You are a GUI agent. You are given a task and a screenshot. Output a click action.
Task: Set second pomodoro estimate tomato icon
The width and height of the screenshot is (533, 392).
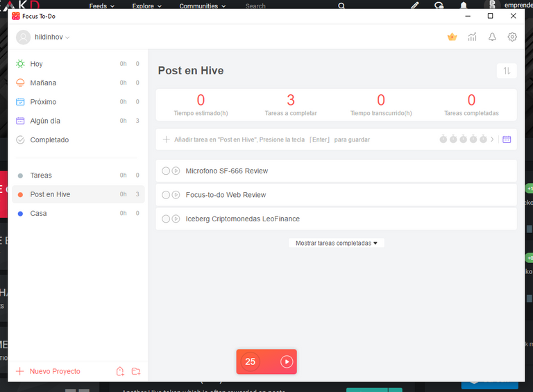click(x=453, y=139)
